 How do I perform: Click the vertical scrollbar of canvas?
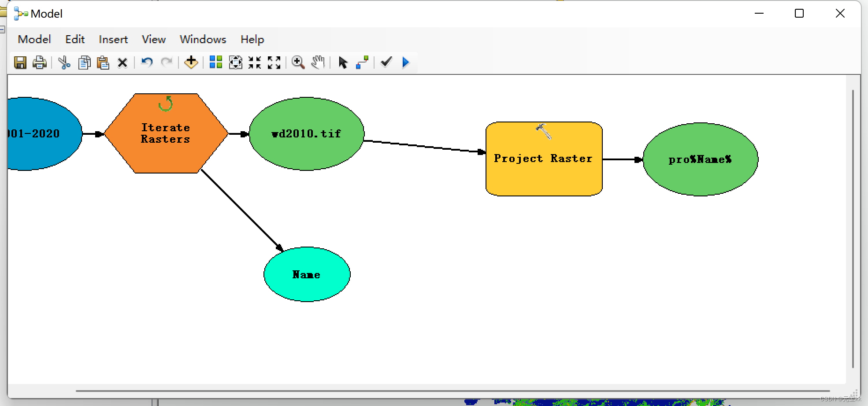(853, 229)
